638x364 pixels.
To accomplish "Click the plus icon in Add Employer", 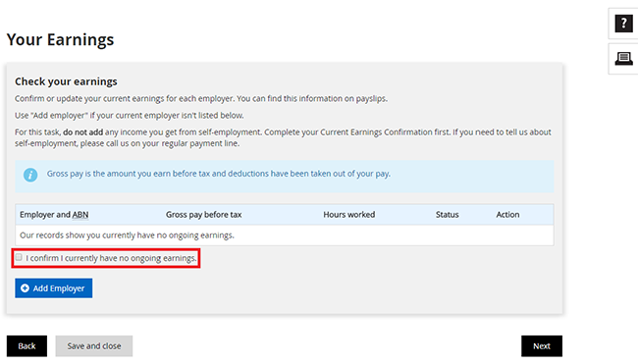I will click(x=25, y=287).
